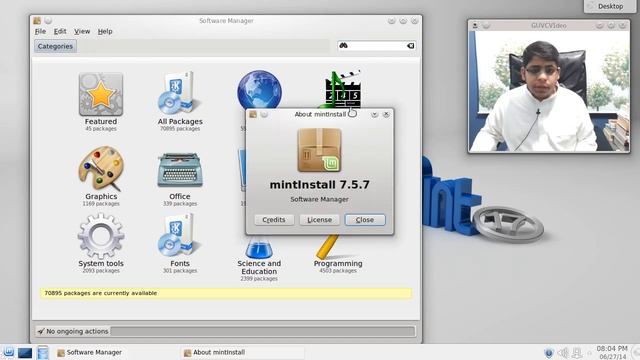Open Science and Education flask icon
640x360 pixels.
pyautogui.click(x=259, y=247)
